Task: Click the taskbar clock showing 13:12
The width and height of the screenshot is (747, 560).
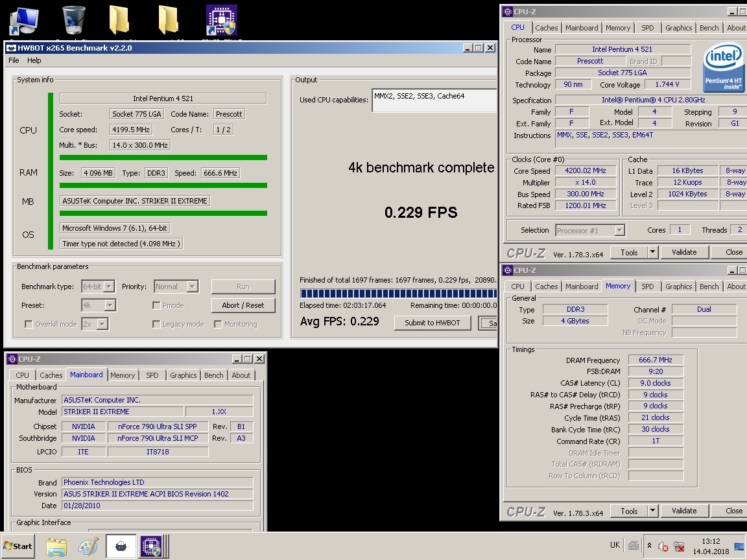Action: tap(710, 541)
